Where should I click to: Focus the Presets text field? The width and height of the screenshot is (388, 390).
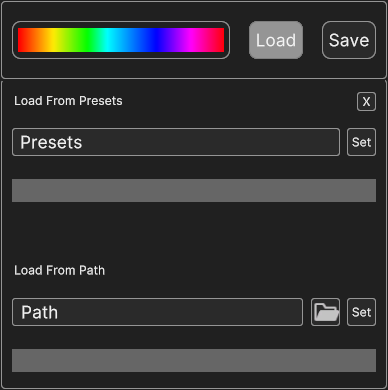click(x=176, y=142)
